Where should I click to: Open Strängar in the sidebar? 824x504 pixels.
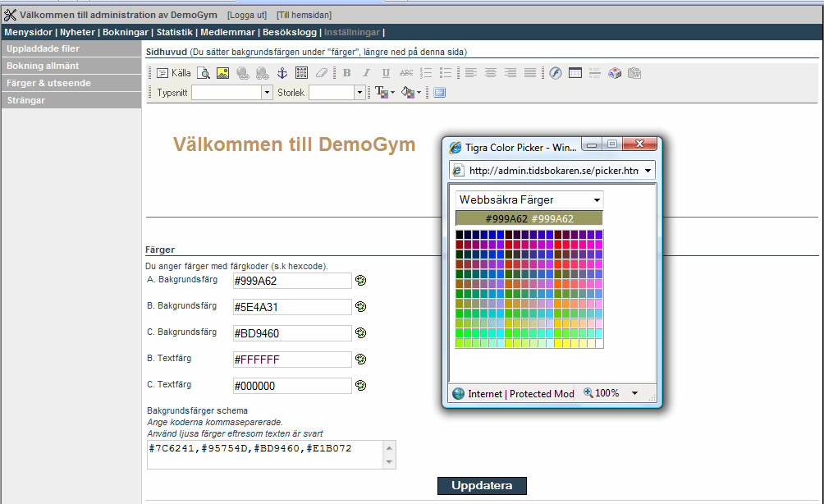[71, 100]
